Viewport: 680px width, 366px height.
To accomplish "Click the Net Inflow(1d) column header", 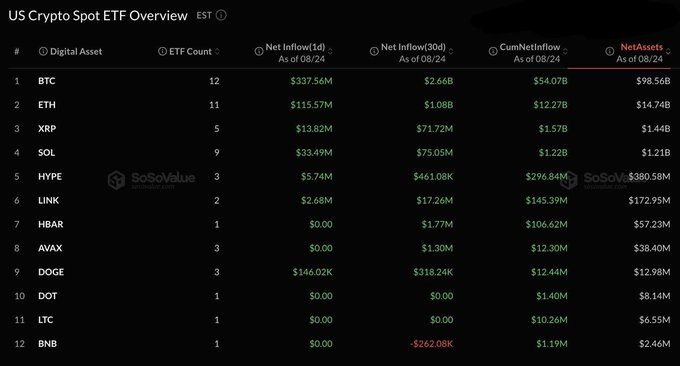I will coord(295,47).
